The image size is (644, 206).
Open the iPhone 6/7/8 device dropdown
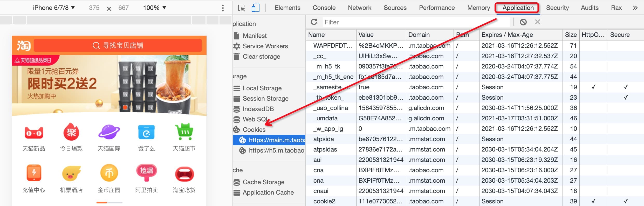[54, 8]
